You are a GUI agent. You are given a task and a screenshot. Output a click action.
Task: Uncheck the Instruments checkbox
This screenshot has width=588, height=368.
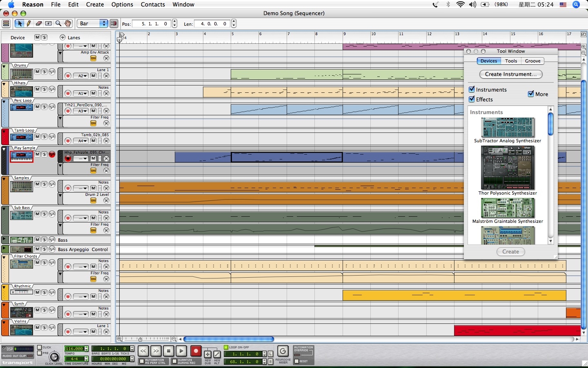[x=472, y=89]
